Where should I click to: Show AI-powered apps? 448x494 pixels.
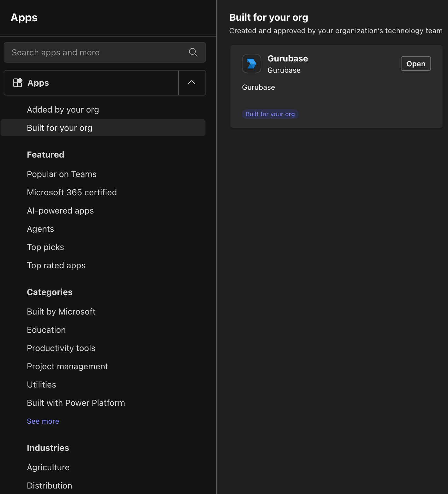pyautogui.click(x=60, y=210)
